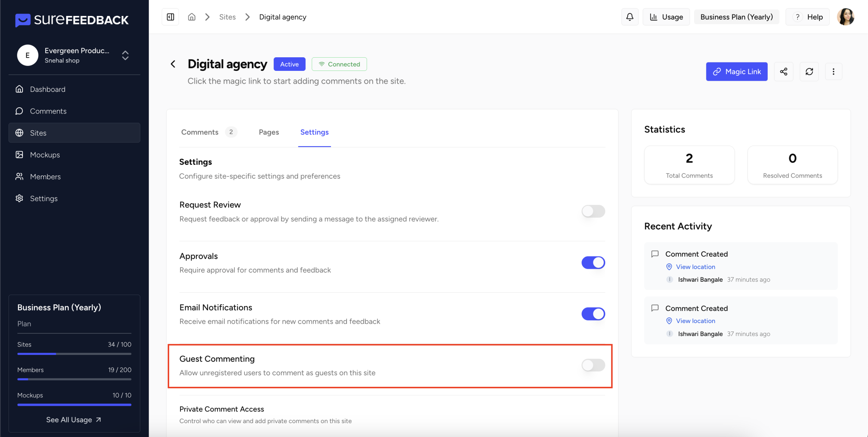Switch to the Pages tab

[269, 132]
